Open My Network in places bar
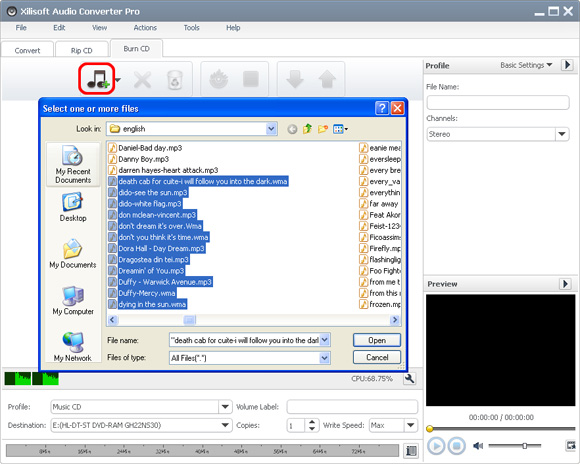580x464 pixels. click(x=73, y=347)
